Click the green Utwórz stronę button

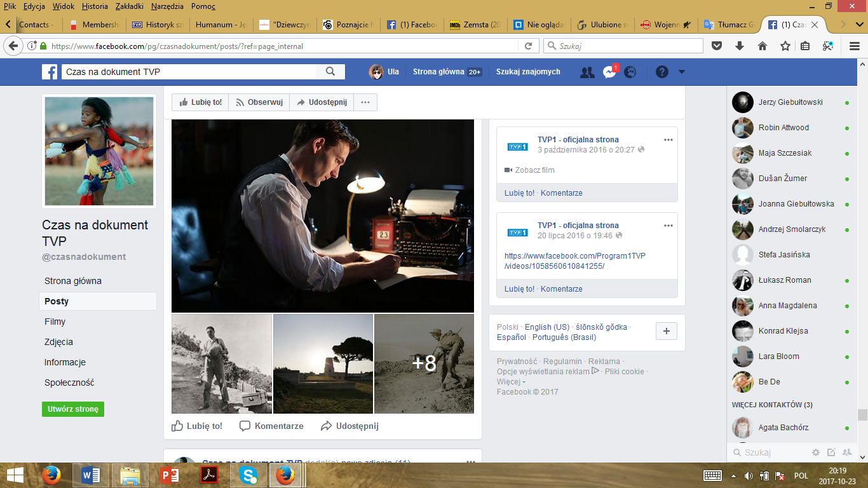pyautogui.click(x=73, y=409)
